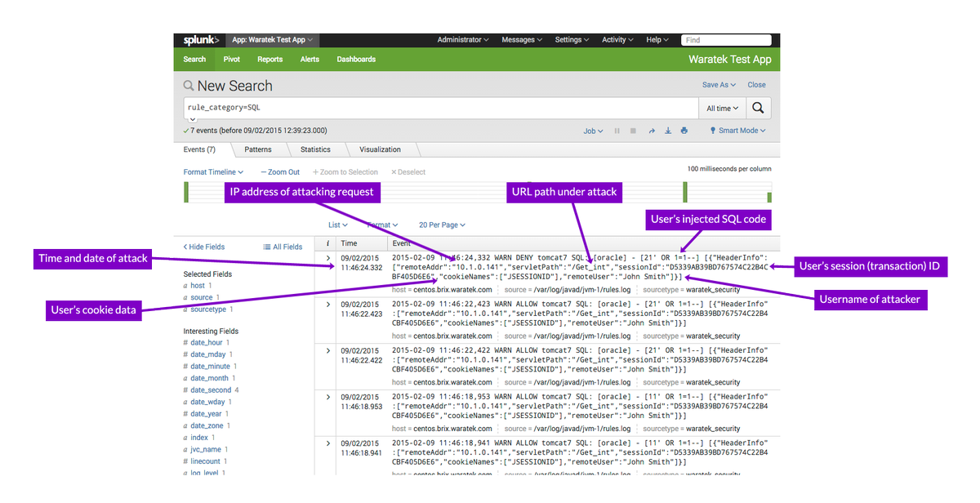Image resolution: width=980 pixels, height=503 pixels.
Task: Click the leftmost green timeline bar
Action: pyautogui.click(x=186, y=192)
